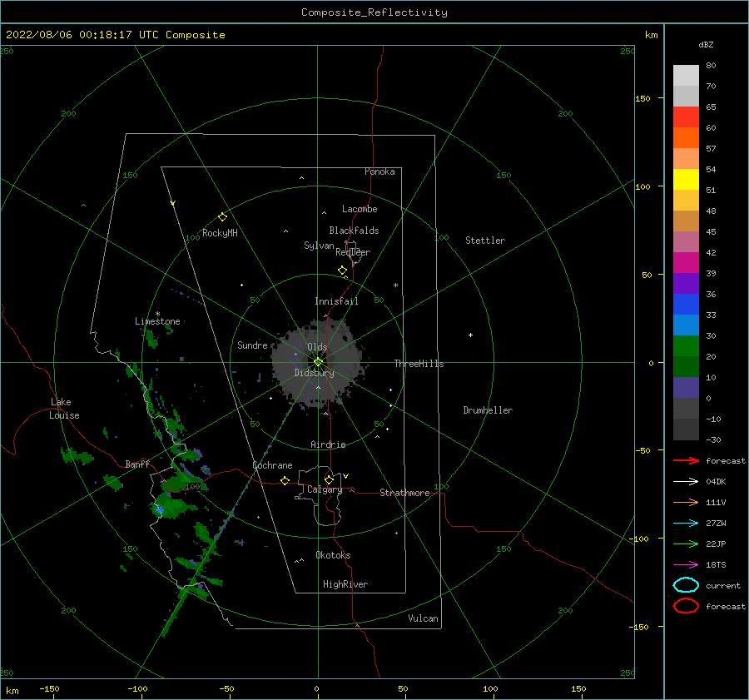Screen dimensions: 749x700
Task: Pick the magenta 39–42 dBZ swatch
Action: tap(686, 263)
